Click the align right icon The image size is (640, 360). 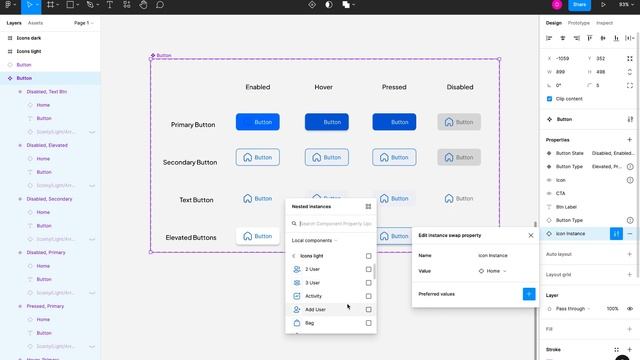tap(576, 38)
